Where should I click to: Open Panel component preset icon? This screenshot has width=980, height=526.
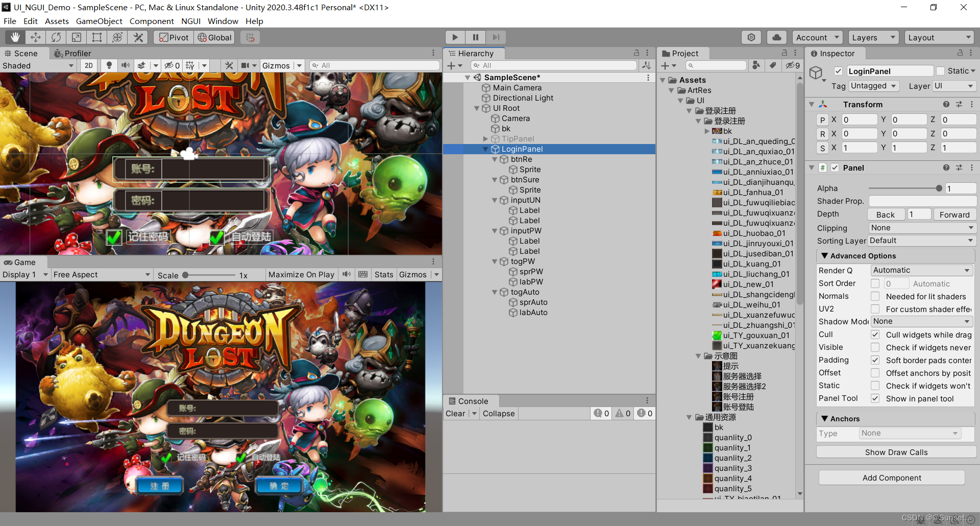(959, 168)
